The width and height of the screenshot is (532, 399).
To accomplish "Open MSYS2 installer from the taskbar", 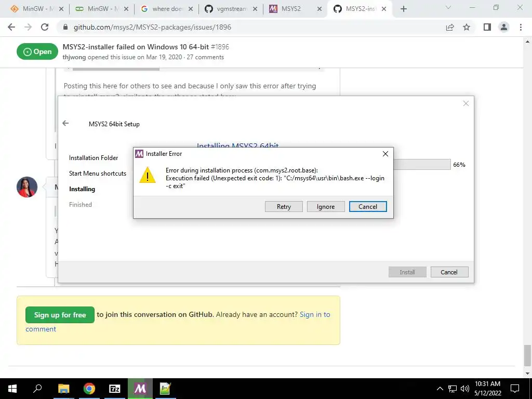I will coord(140,389).
